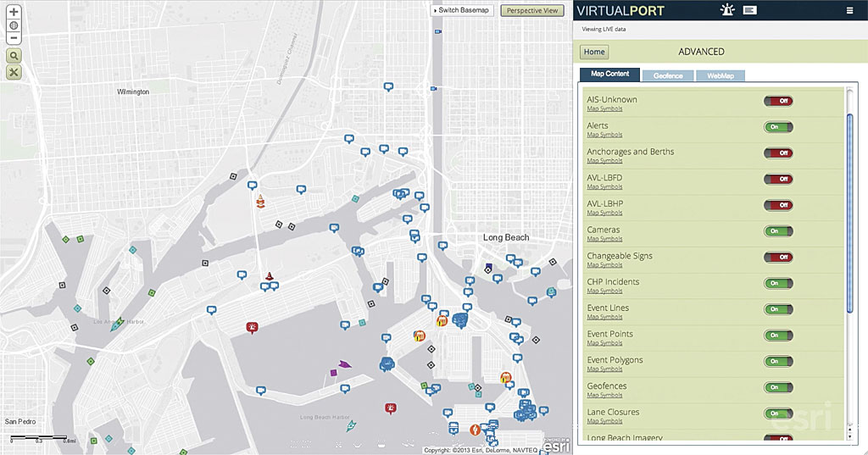Image resolution: width=868 pixels, height=455 pixels.
Task: Disable Event Polygons layer
Action: (x=778, y=361)
